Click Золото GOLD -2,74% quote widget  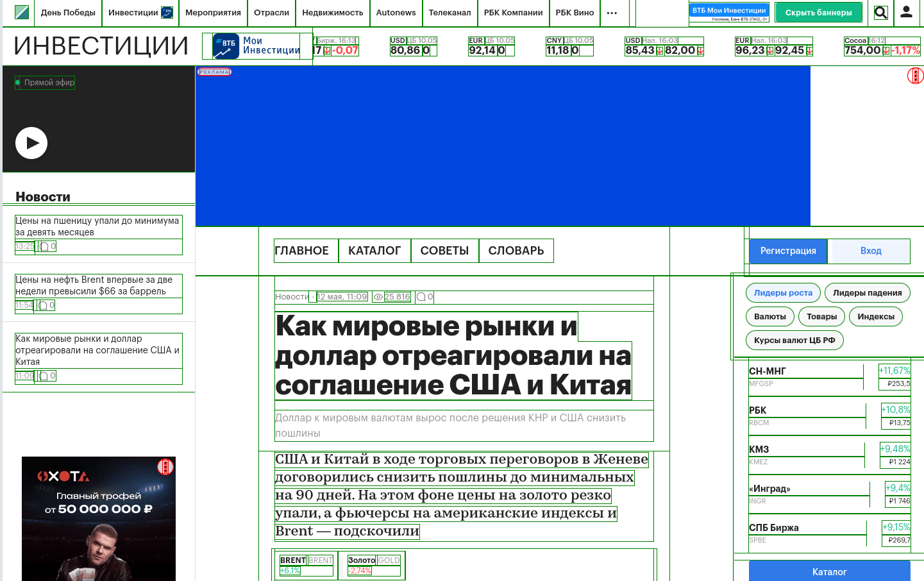[374, 565]
